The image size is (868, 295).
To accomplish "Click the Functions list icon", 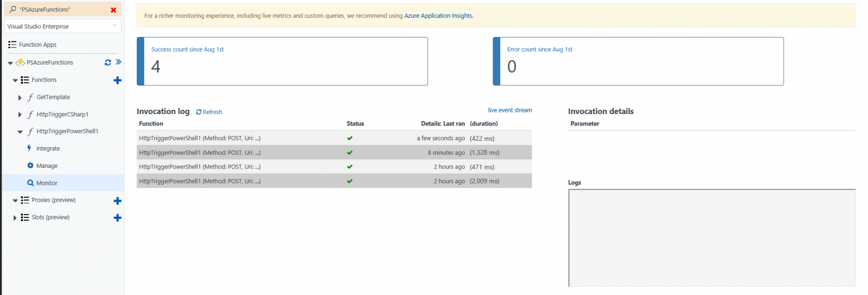I will 25,80.
